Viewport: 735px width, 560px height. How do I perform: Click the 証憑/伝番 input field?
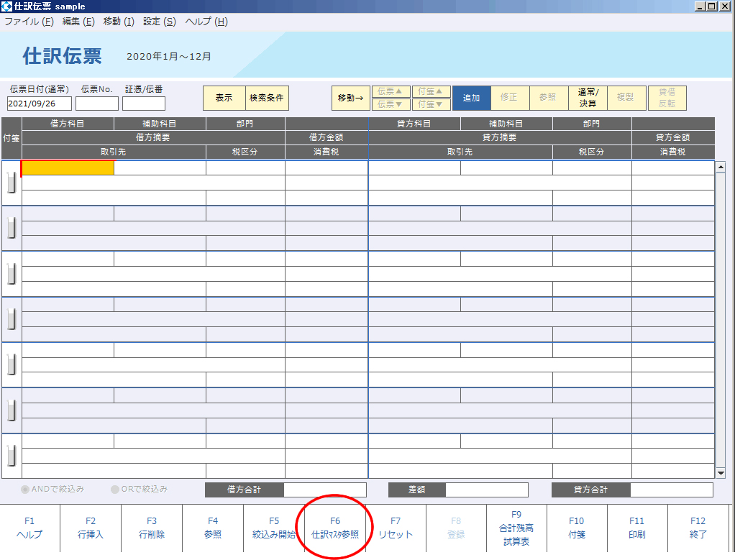(x=144, y=104)
